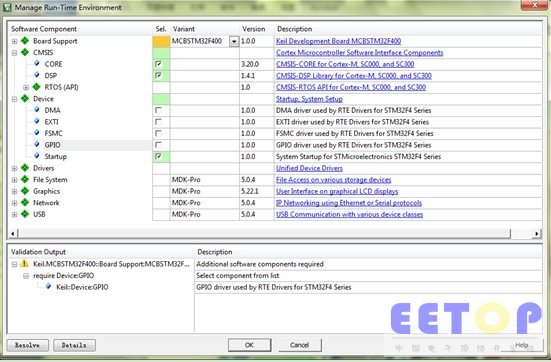Click the CORE component blue icon
The height and width of the screenshot is (362, 551).
(37, 64)
